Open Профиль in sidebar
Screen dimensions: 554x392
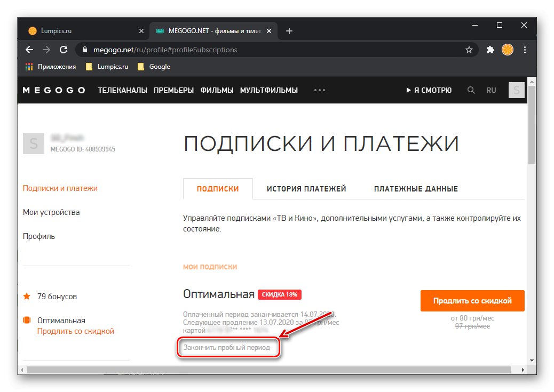click(39, 236)
